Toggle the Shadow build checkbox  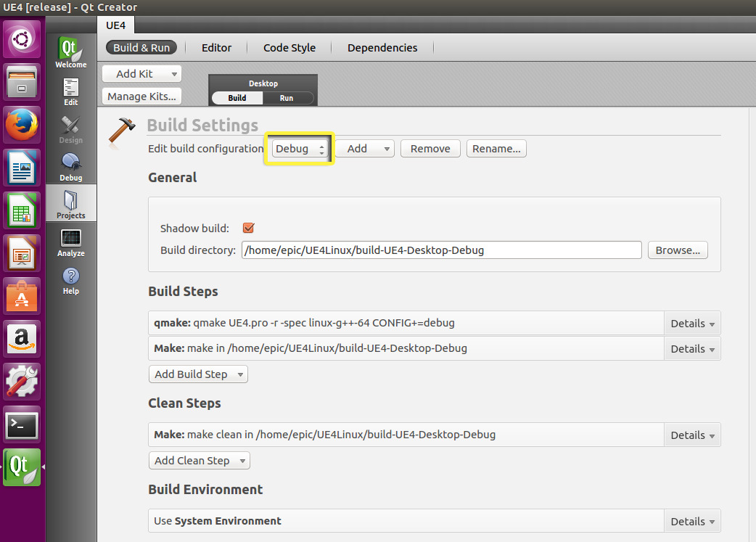(248, 228)
